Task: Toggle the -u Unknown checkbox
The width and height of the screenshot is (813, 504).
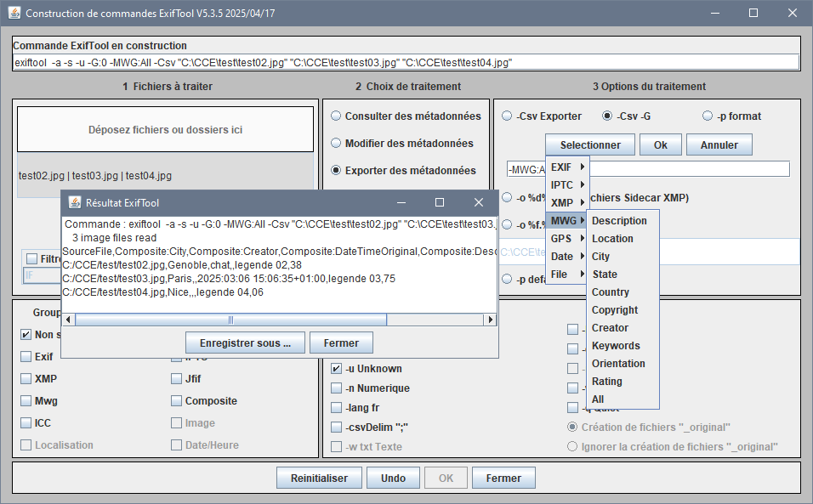Action: pyautogui.click(x=337, y=369)
